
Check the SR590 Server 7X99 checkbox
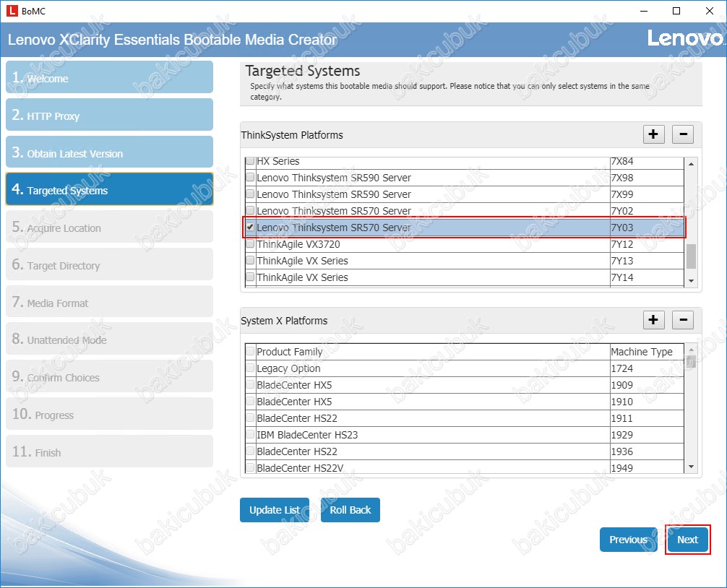click(x=250, y=194)
